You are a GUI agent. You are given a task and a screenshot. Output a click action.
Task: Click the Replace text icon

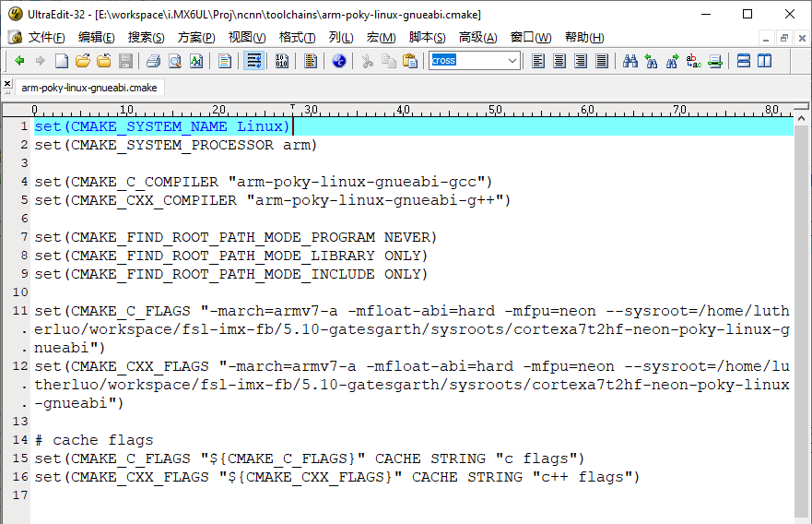pos(694,61)
